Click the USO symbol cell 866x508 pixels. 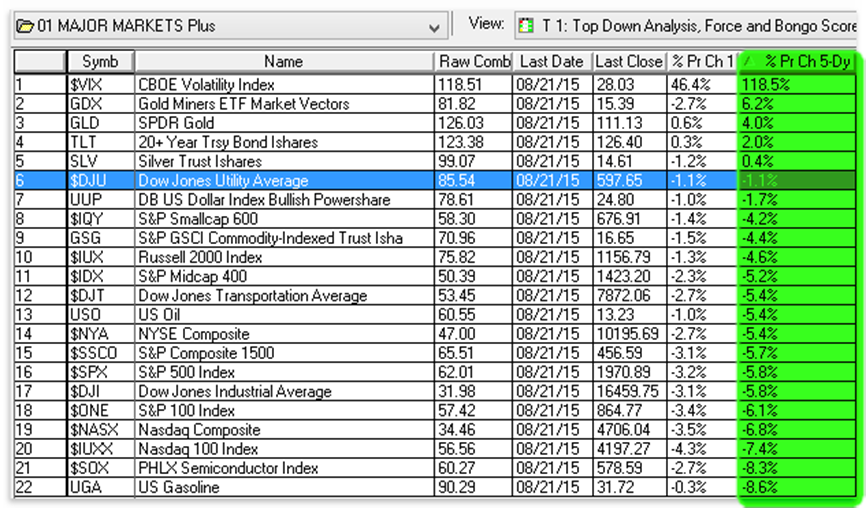101,314
